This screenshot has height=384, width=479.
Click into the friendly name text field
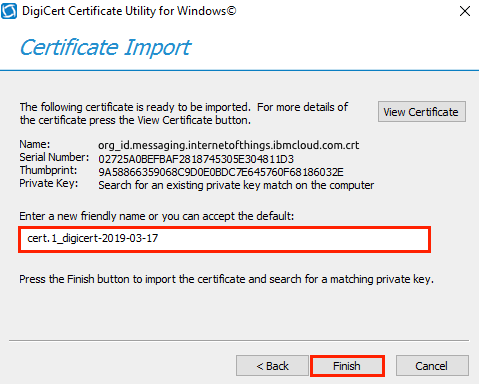224,239
